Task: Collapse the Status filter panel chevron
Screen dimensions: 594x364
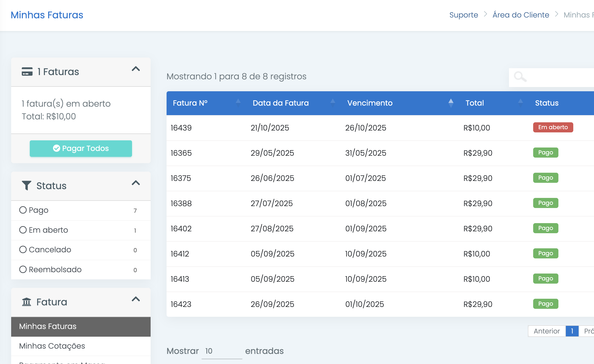Action: tap(136, 183)
